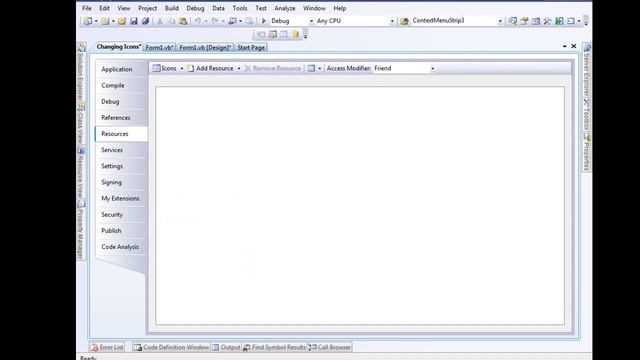Image resolution: width=640 pixels, height=360 pixels.
Task: Select the Code Analysis properties page
Action: [121, 247]
